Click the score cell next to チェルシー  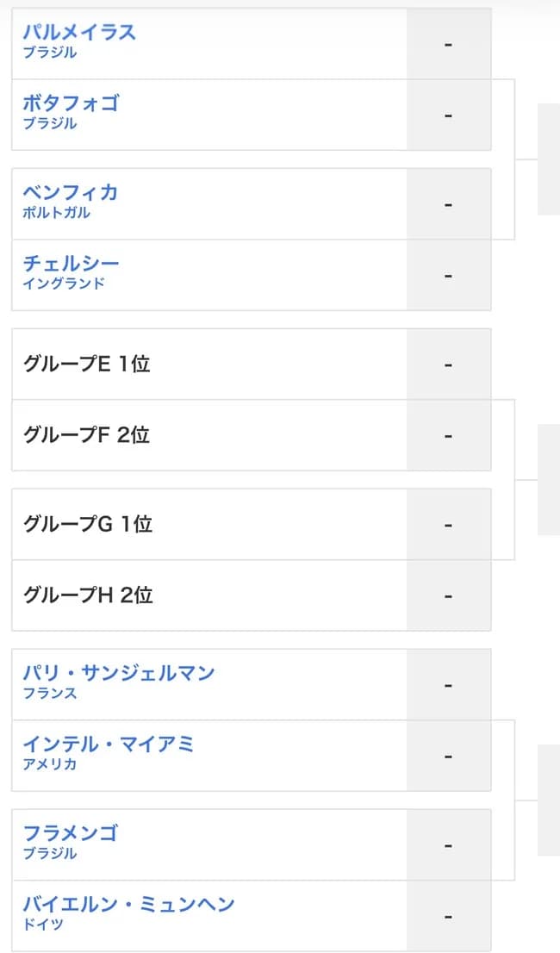pos(448,276)
